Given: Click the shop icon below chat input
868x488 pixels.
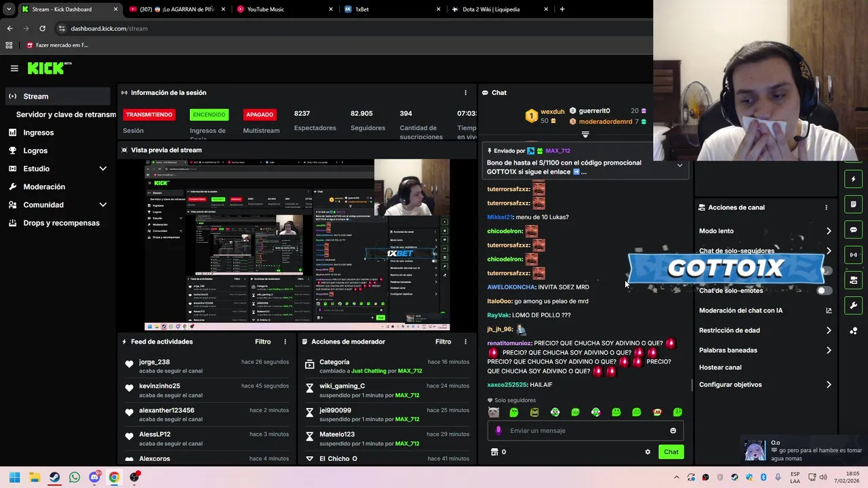Looking at the screenshot, I should 494,452.
